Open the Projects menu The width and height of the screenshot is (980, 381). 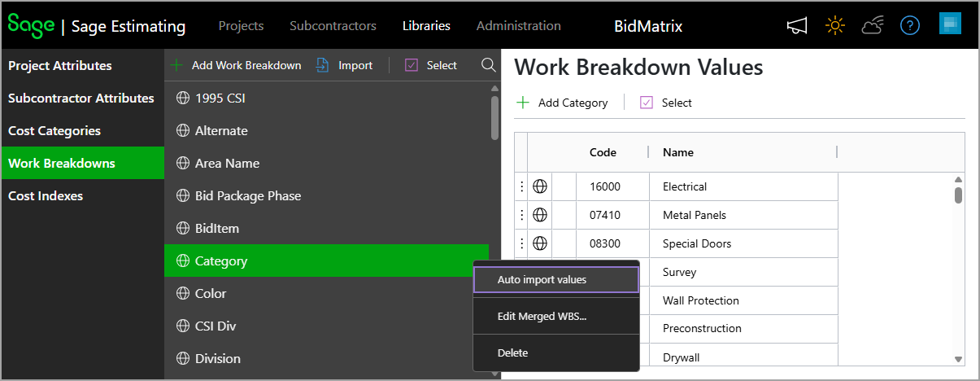(x=242, y=26)
